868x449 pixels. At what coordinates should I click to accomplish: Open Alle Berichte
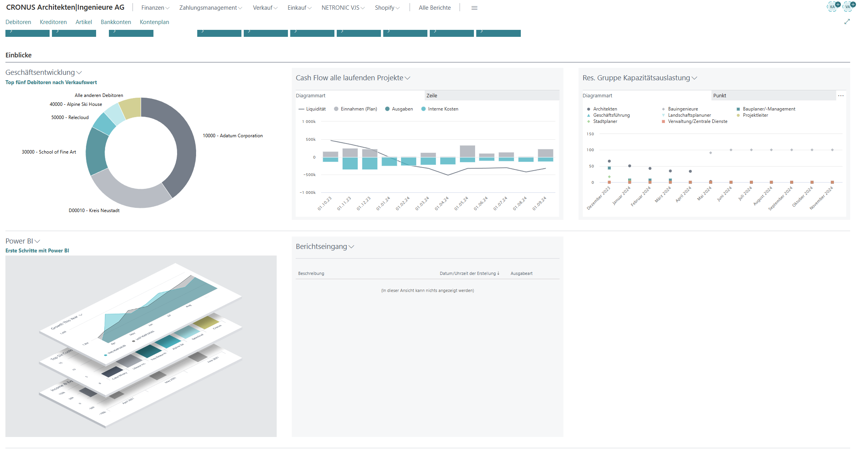(x=435, y=8)
